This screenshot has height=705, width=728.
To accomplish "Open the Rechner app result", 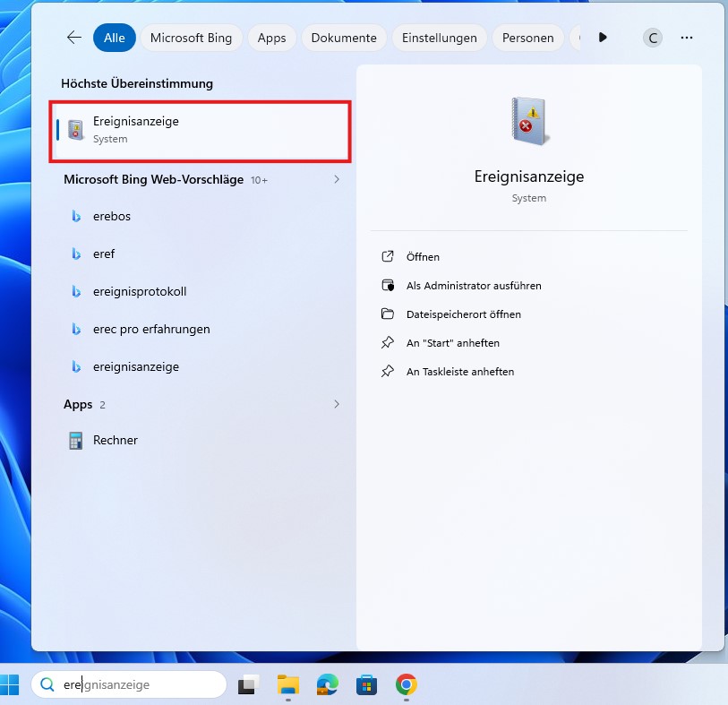I will pos(200,440).
